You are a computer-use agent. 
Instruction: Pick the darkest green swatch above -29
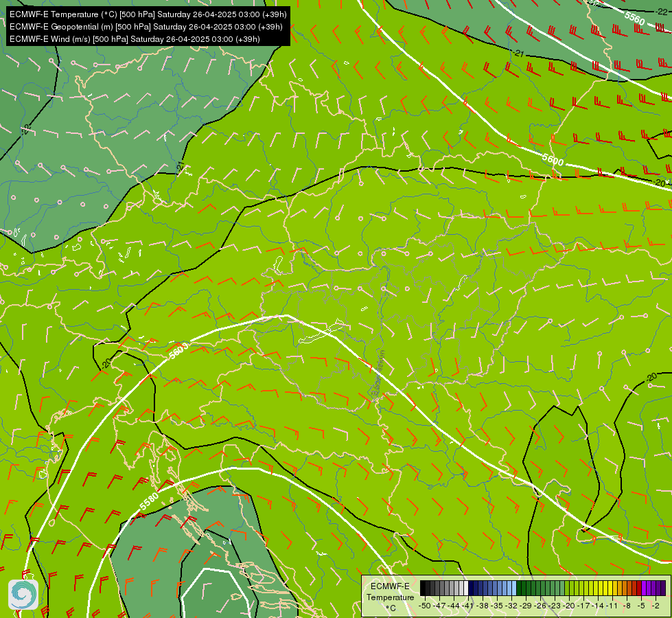click(x=519, y=588)
